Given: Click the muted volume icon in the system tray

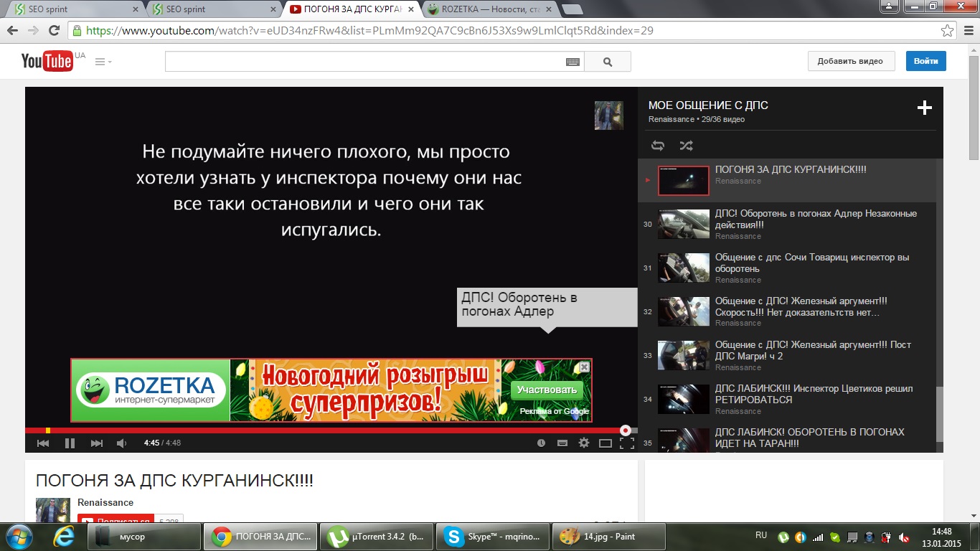Looking at the screenshot, I should tap(905, 537).
